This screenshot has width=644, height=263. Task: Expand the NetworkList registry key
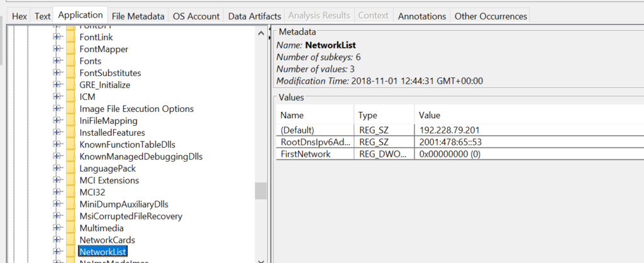click(57, 252)
